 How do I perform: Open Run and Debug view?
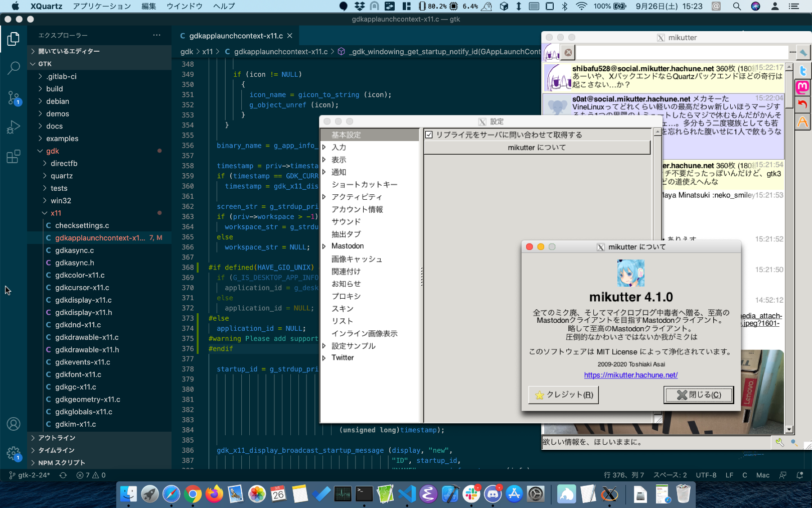tap(14, 127)
